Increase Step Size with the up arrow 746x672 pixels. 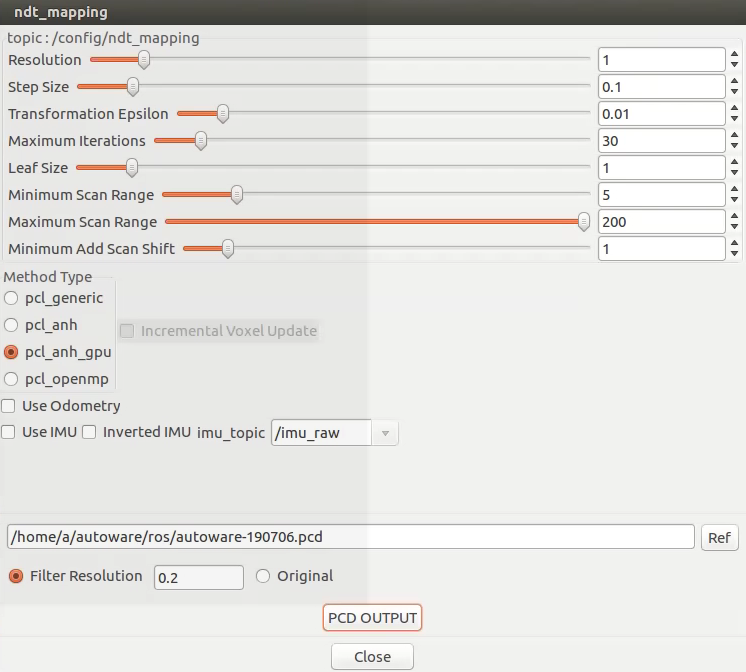tap(735, 81)
